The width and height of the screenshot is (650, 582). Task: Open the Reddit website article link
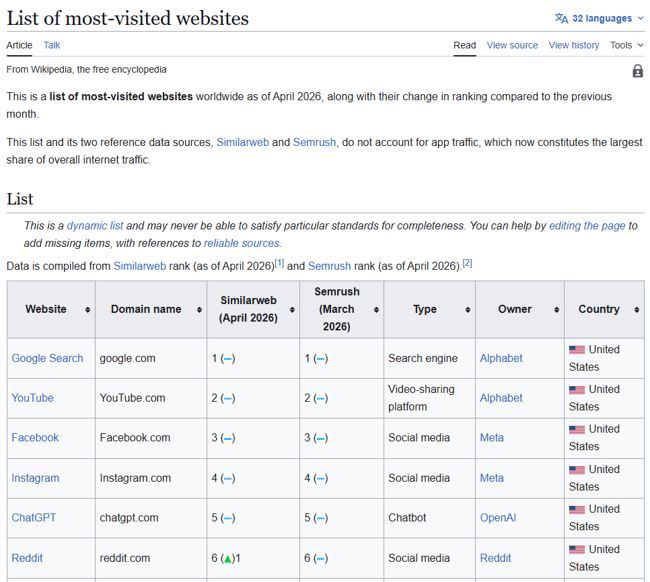27,558
